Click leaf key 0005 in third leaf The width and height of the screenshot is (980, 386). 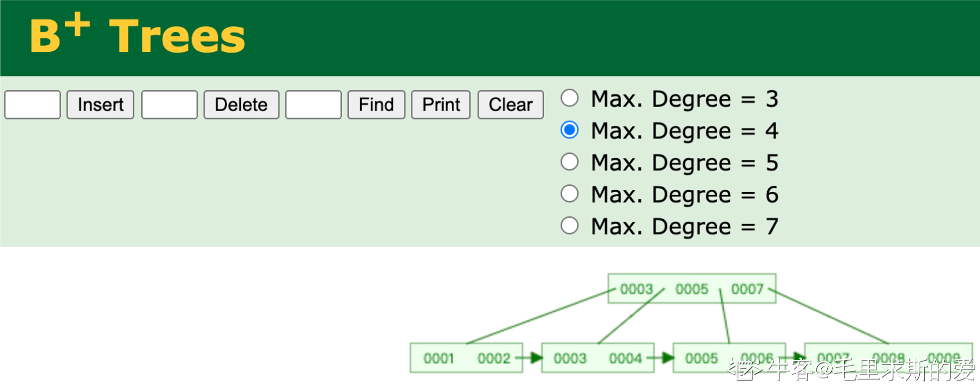point(701,358)
